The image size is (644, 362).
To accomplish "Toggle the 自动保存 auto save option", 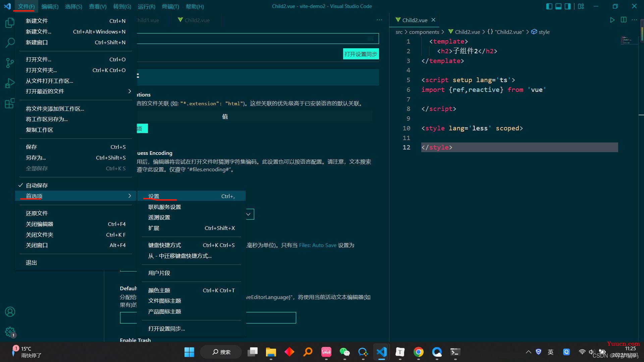I will pyautogui.click(x=76, y=185).
